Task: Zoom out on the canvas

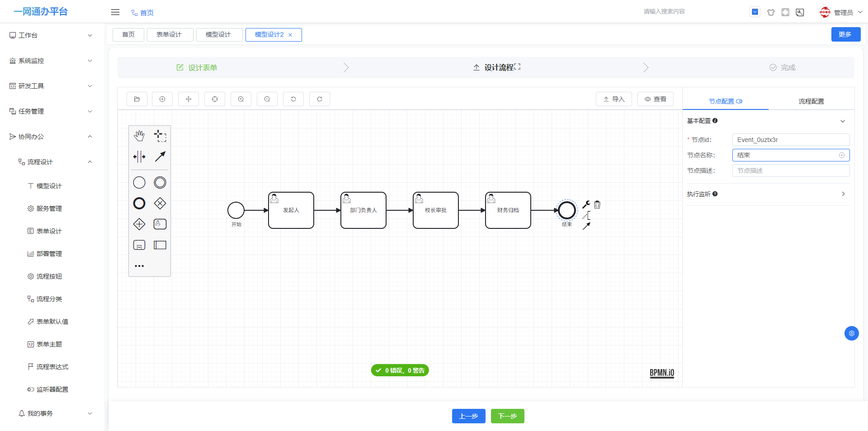Action: pos(267,99)
